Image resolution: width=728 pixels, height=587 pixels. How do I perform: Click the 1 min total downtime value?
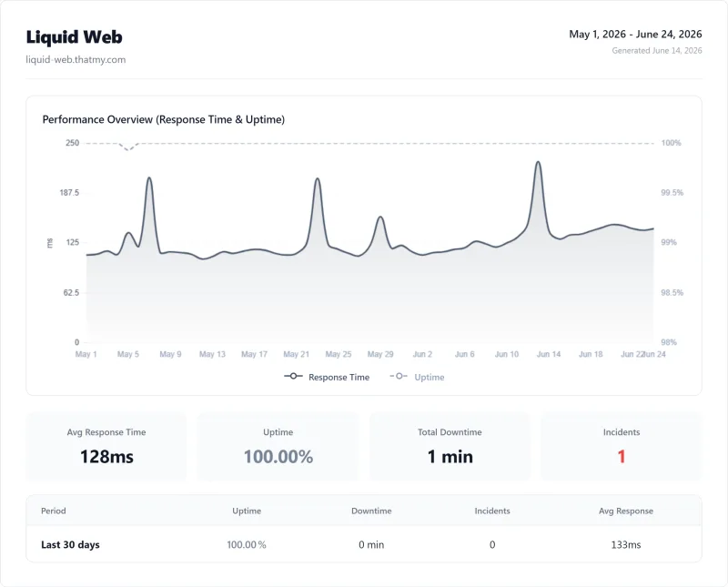pos(450,457)
